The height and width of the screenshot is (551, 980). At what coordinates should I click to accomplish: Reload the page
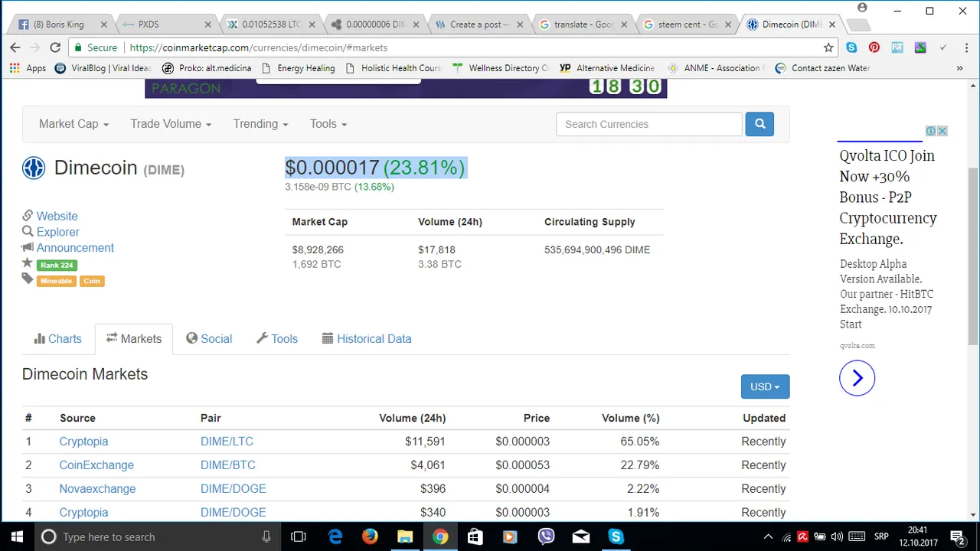coord(57,47)
